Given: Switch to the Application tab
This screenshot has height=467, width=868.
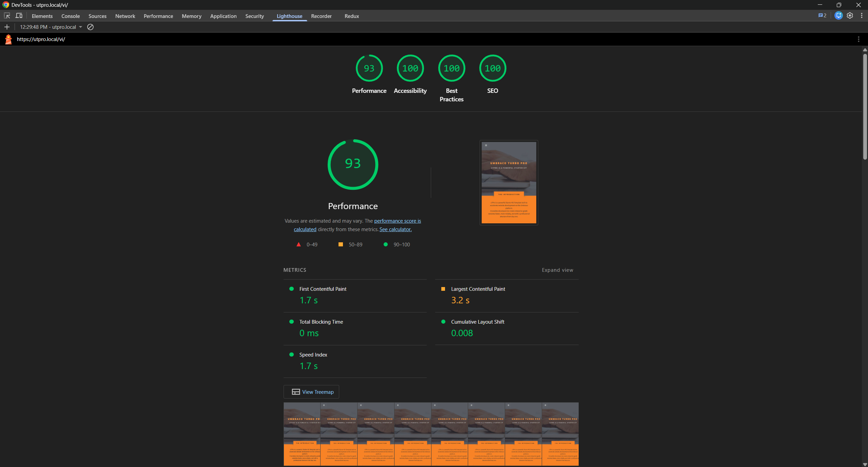Looking at the screenshot, I should 223,16.
